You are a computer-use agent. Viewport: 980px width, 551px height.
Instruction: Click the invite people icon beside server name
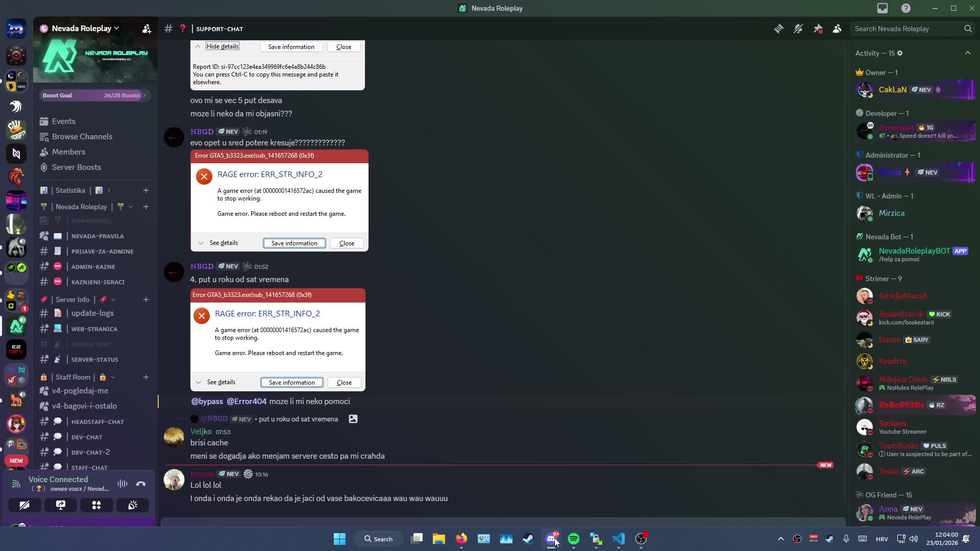[146, 29]
